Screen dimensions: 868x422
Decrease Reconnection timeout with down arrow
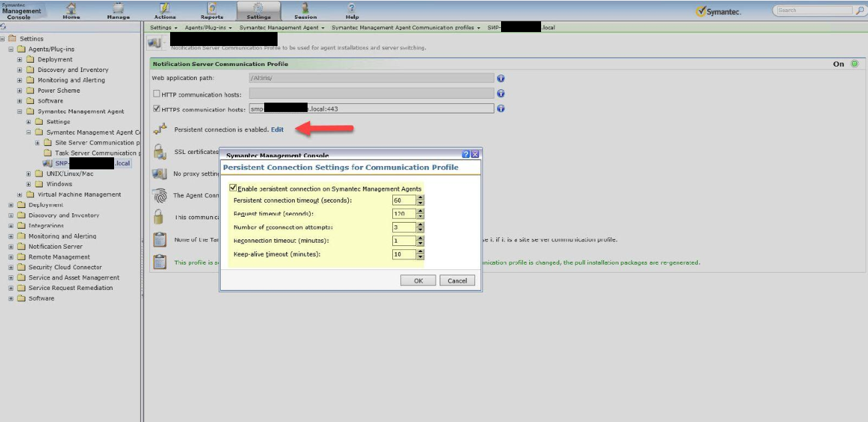pos(420,243)
